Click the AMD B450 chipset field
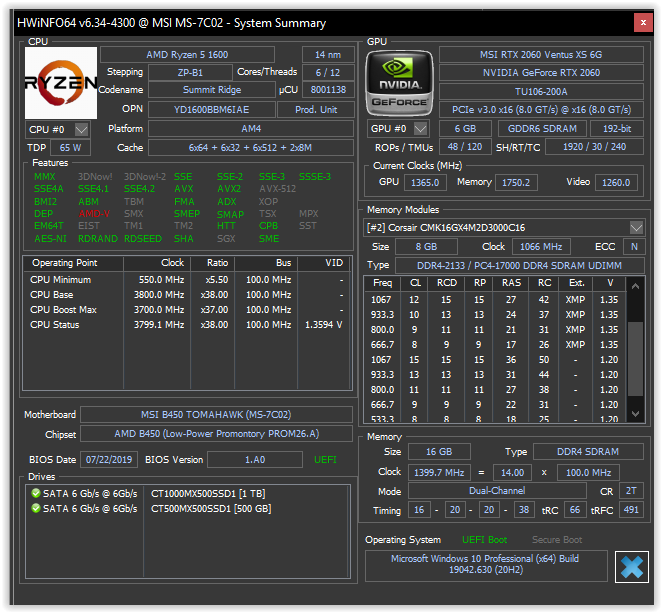Screen dimensions: 662x613 216,434
